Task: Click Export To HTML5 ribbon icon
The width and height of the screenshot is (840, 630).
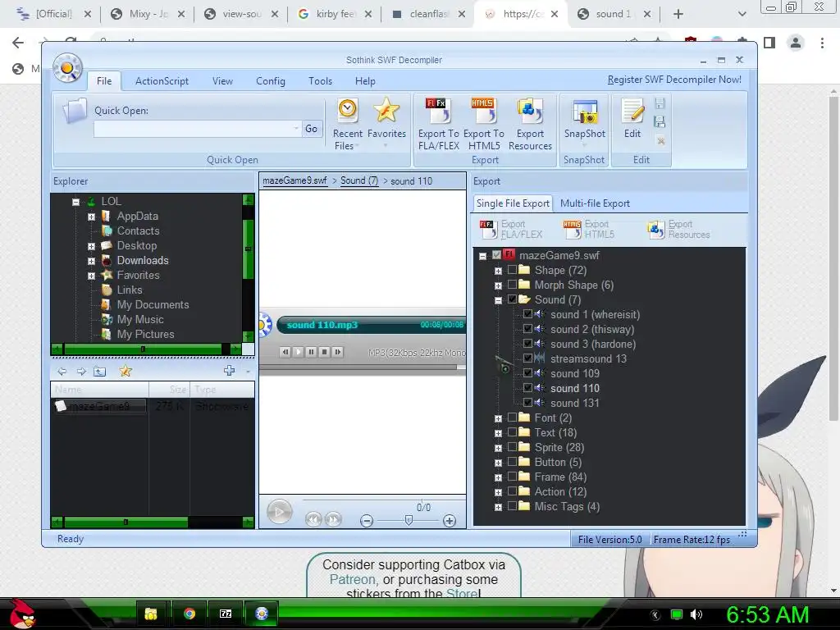Action: tap(483, 111)
